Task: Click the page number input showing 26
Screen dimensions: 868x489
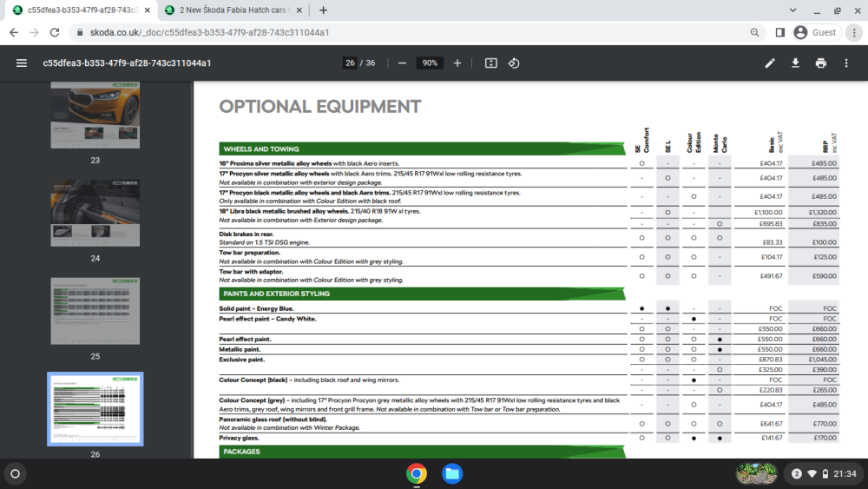Action: [349, 63]
